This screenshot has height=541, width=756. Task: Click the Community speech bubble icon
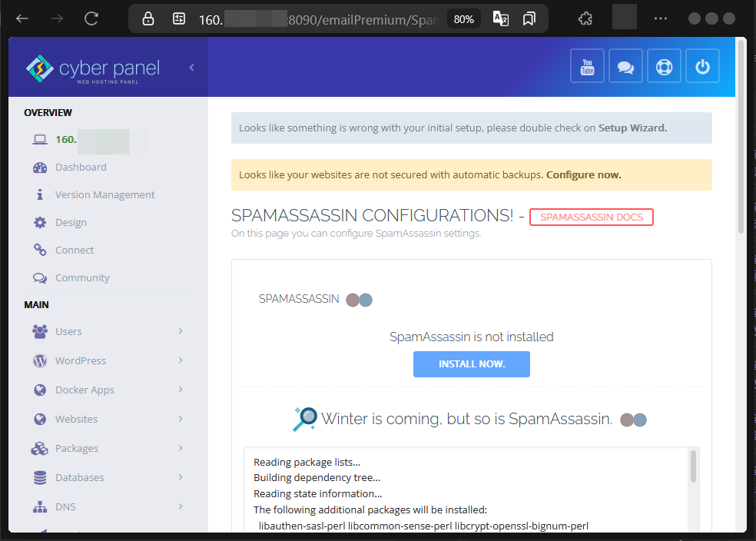(40, 278)
